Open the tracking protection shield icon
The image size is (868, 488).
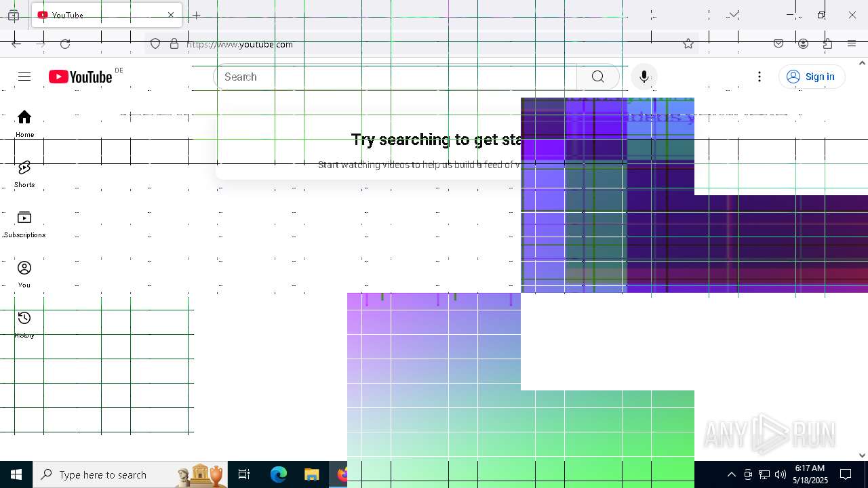point(155,44)
